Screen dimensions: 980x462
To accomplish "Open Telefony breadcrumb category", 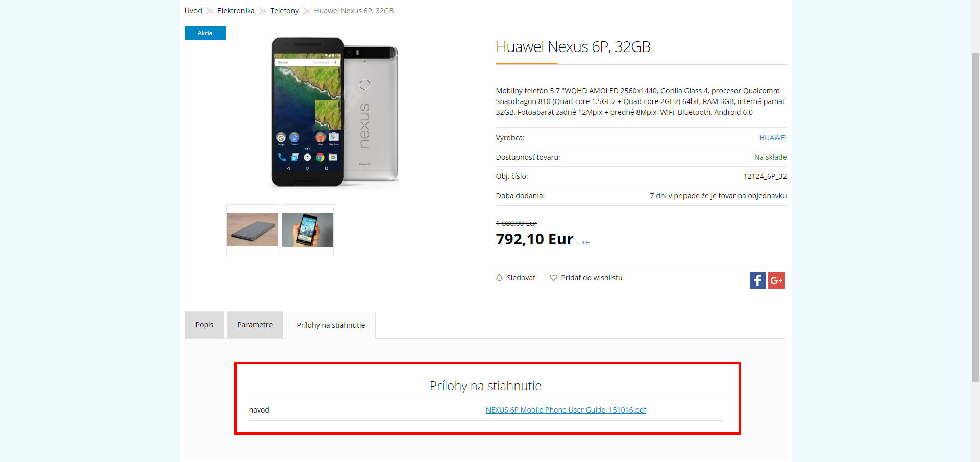I will (284, 11).
